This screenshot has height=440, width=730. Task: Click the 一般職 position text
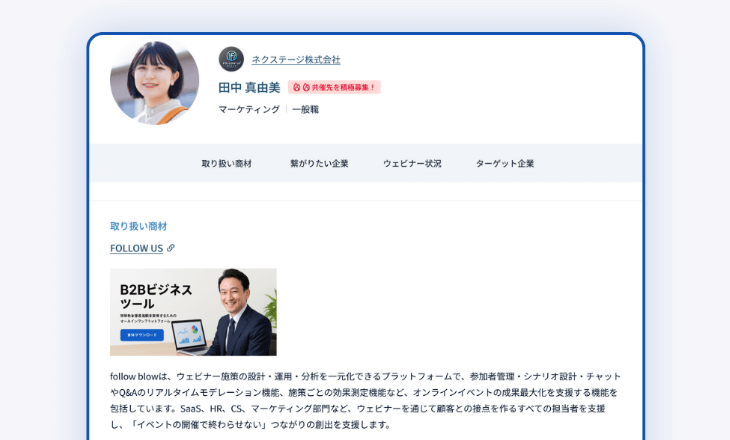coord(305,109)
